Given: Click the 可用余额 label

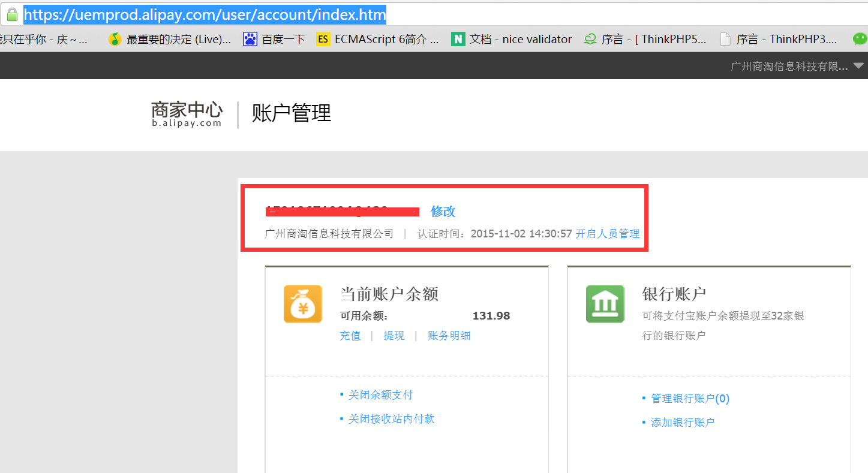Looking at the screenshot, I should [364, 316].
